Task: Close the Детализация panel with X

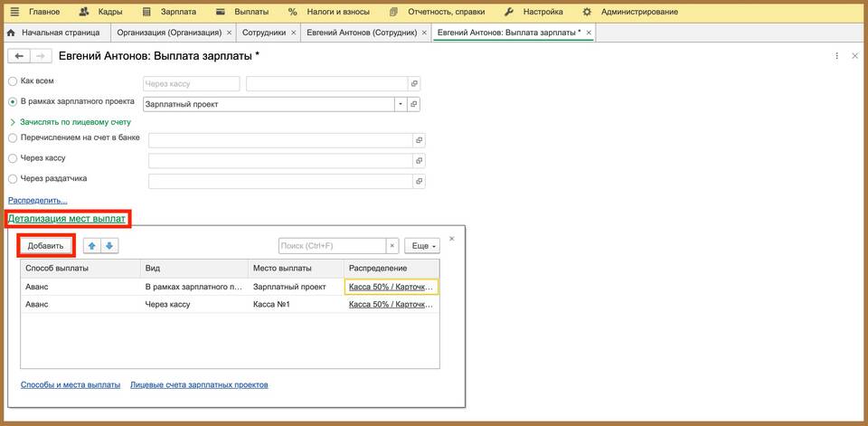Action: [452, 238]
